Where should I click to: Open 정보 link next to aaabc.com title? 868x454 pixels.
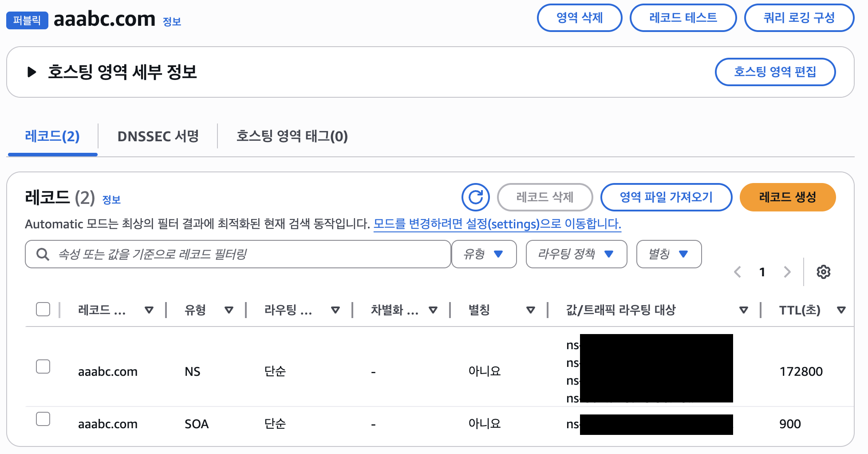click(x=172, y=22)
